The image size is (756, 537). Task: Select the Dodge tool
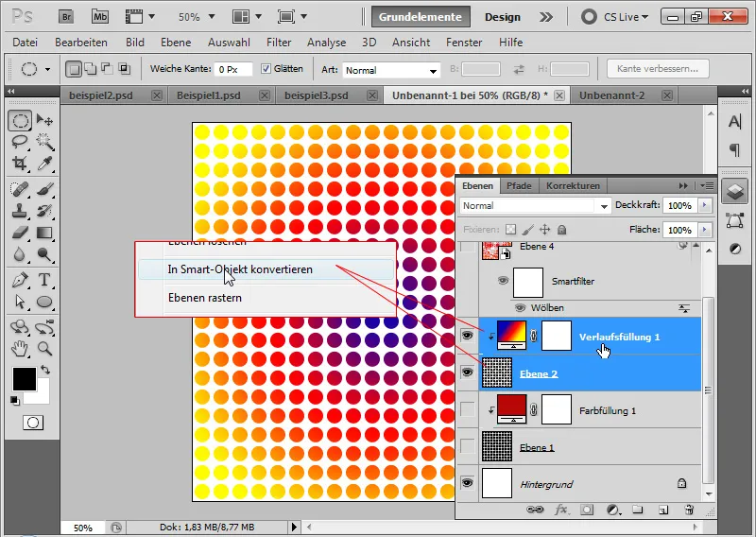click(44, 254)
